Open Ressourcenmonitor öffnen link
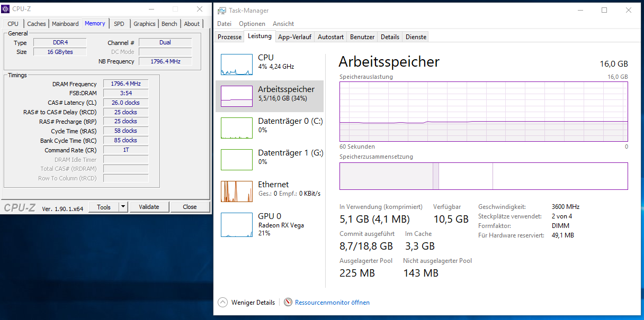Viewport: 644px width, 320px height. click(332, 303)
